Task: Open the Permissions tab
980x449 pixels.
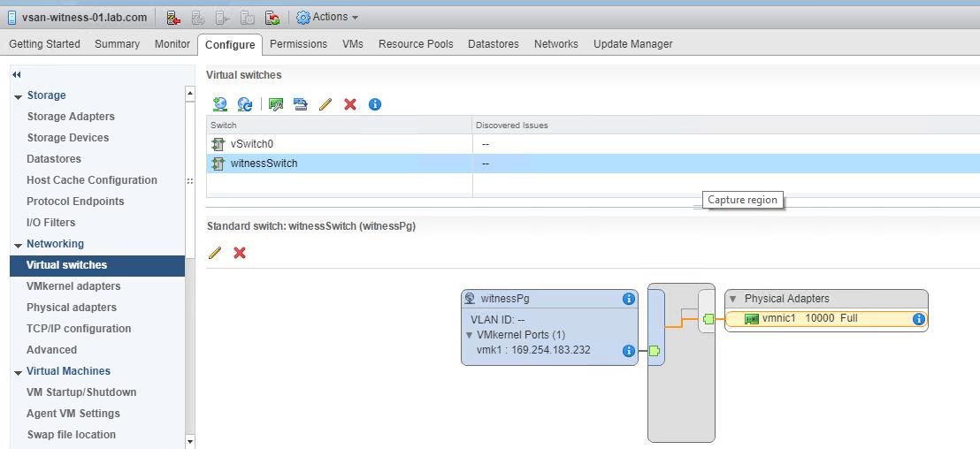Action: pos(298,43)
